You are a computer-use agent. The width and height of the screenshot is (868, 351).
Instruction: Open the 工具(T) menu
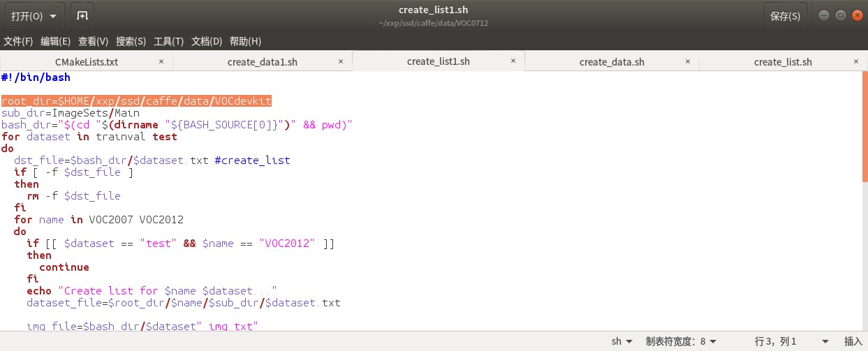(x=168, y=41)
